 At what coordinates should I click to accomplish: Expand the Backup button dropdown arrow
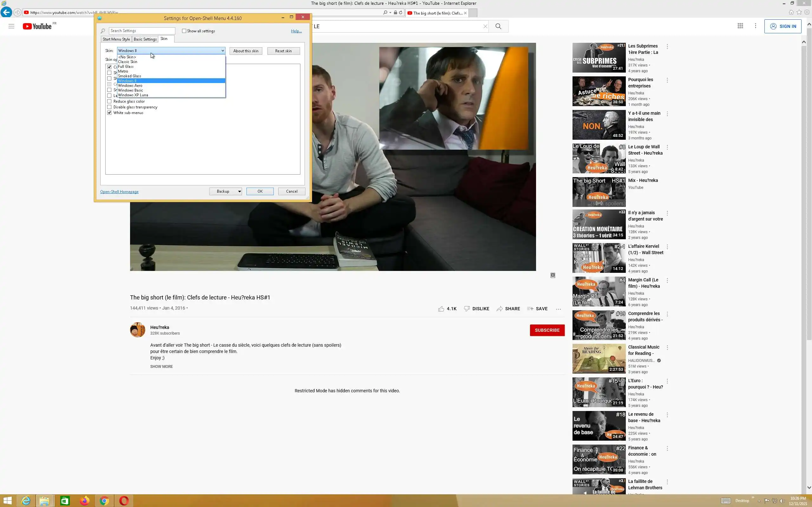point(239,191)
